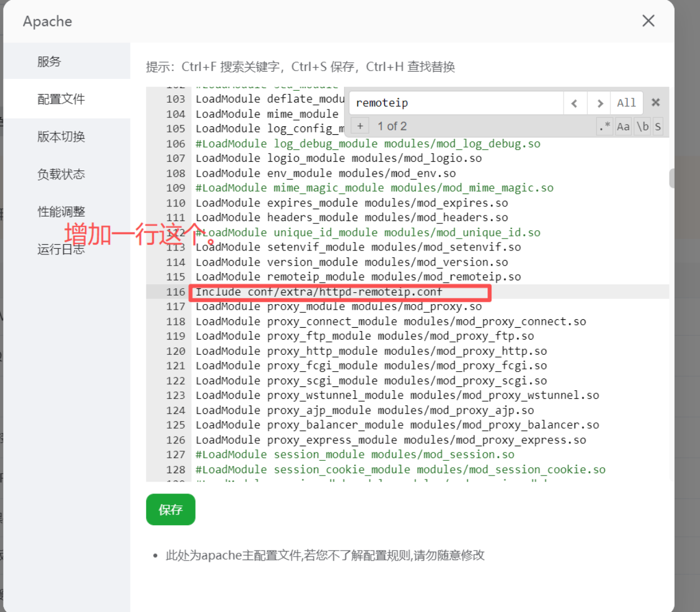Open the 版本切换 tab
Viewport: 700px width, 612px height.
click(67, 137)
